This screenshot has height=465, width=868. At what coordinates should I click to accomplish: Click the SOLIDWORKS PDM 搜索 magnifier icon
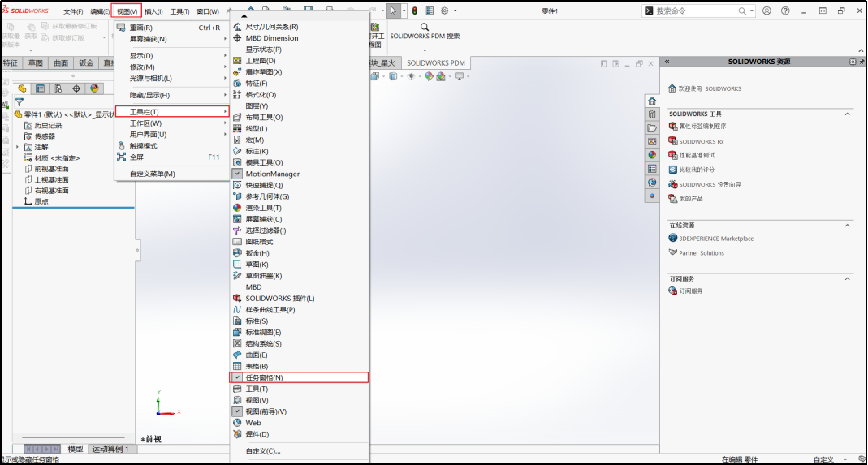pyautogui.click(x=425, y=27)
